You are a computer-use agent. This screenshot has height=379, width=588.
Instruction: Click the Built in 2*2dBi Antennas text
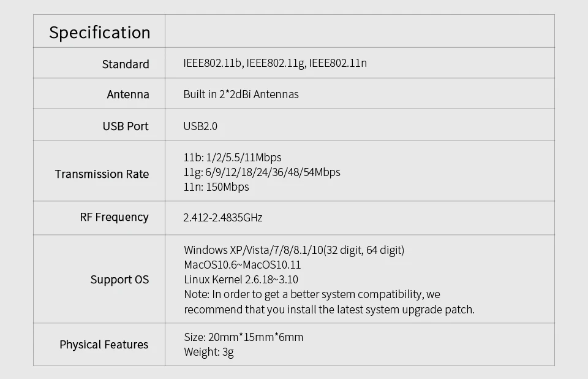[x=241, y=94]
